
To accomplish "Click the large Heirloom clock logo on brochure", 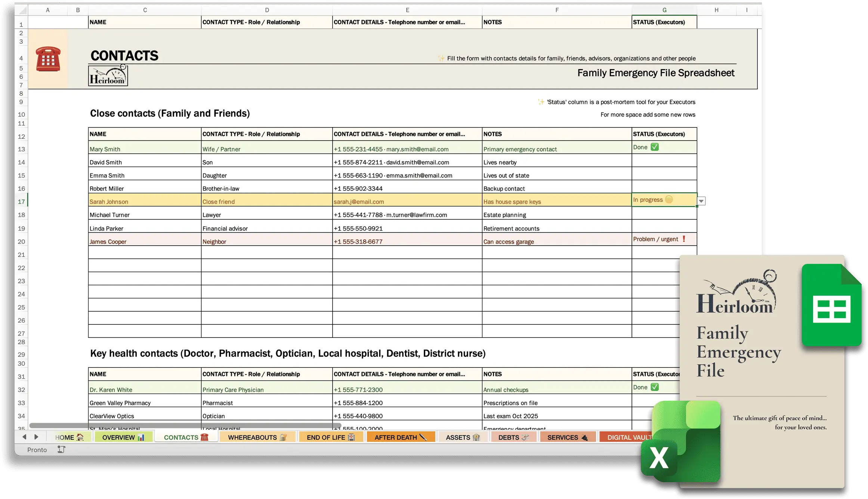I will (x=736, y=292).
